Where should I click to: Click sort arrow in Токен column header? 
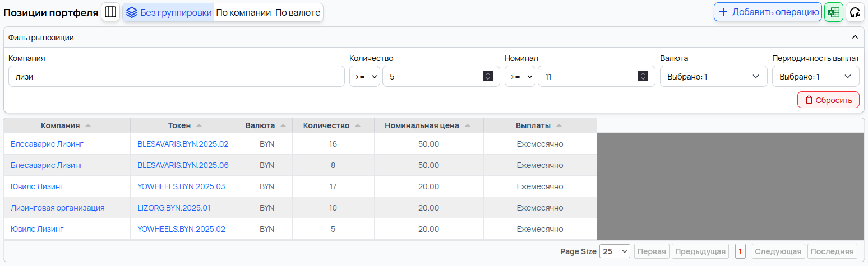[199, 125]
